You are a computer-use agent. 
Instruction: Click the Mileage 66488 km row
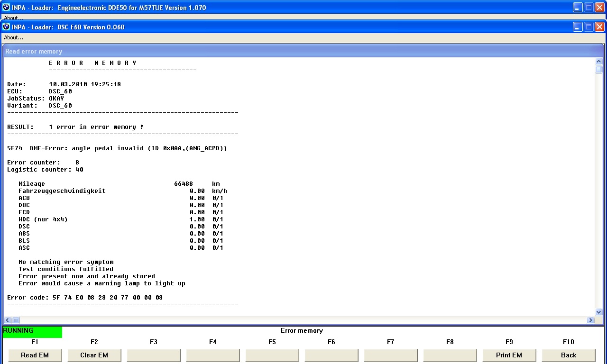coord(119,184)
